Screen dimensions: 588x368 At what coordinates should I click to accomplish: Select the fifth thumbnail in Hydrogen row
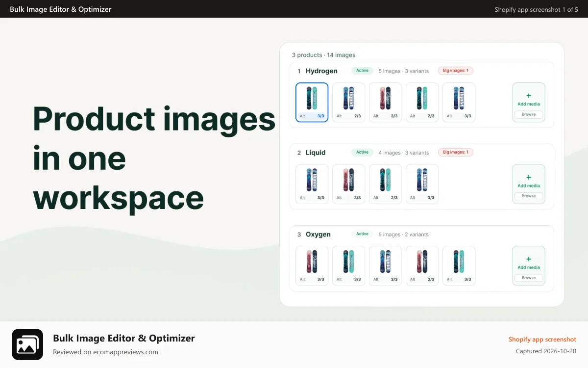click(x=459, y=102)
